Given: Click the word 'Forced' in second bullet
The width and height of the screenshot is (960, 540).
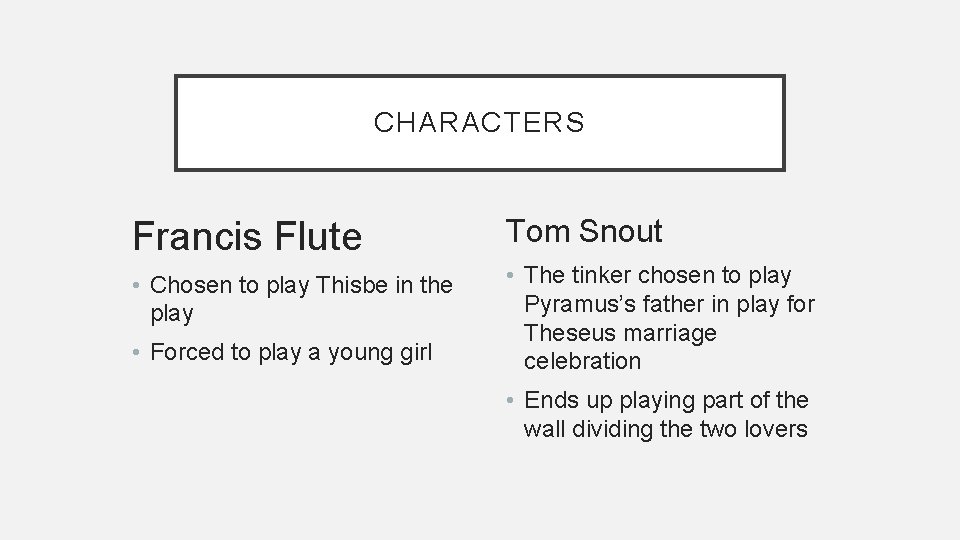Looking at the screenshot, I should tap(187, 351).
